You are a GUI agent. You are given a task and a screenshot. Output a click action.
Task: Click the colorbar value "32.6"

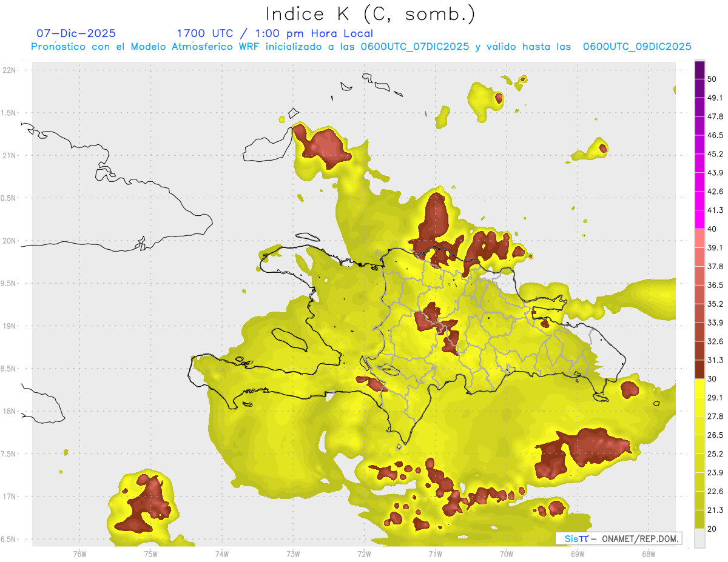pos(715,342)
